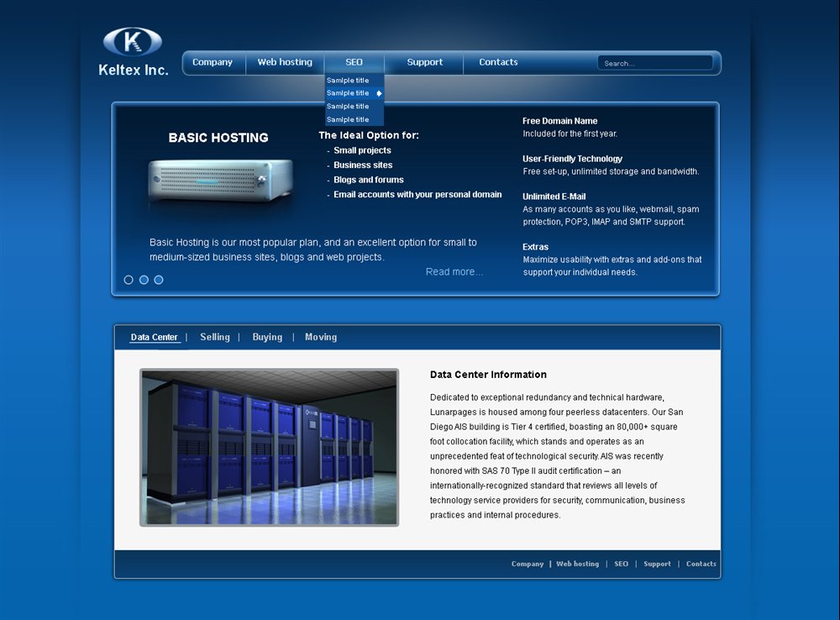Click the footer Contacts link
Viewport: 840px width, 620px height.
(x=701, y=564)
